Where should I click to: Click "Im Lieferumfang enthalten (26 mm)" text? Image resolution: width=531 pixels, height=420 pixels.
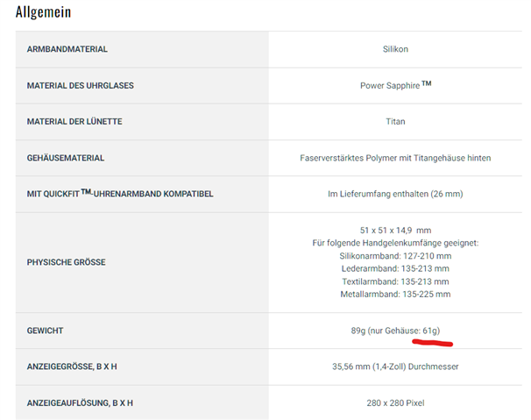tap(395, 193)
